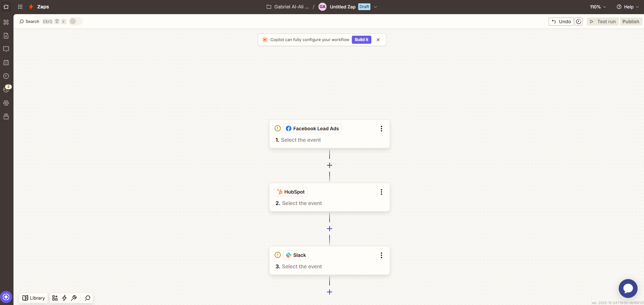Open the 110% zoom level dropdown
The width and height of the screenshot is (644, 305).
(598, 7)
